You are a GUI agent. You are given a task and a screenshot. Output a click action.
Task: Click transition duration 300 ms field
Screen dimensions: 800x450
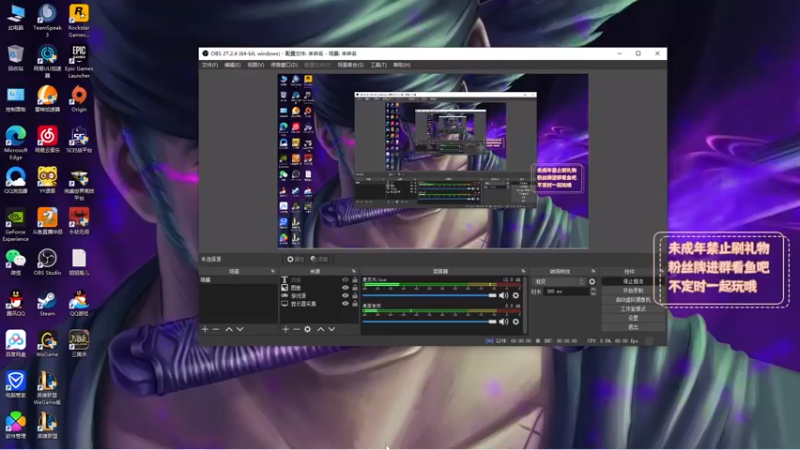click(x=565, y=291)
